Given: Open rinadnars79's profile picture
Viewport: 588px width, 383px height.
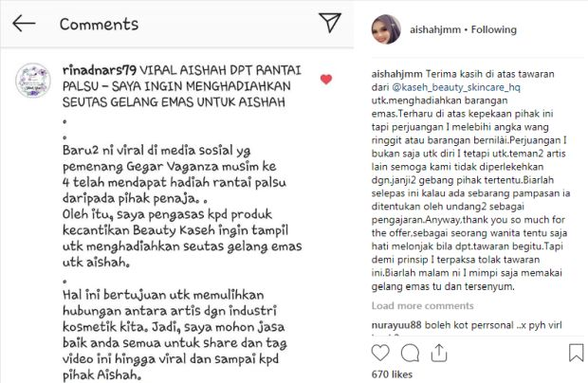Looking at the screenshot, I should click(x=33, y=81).
